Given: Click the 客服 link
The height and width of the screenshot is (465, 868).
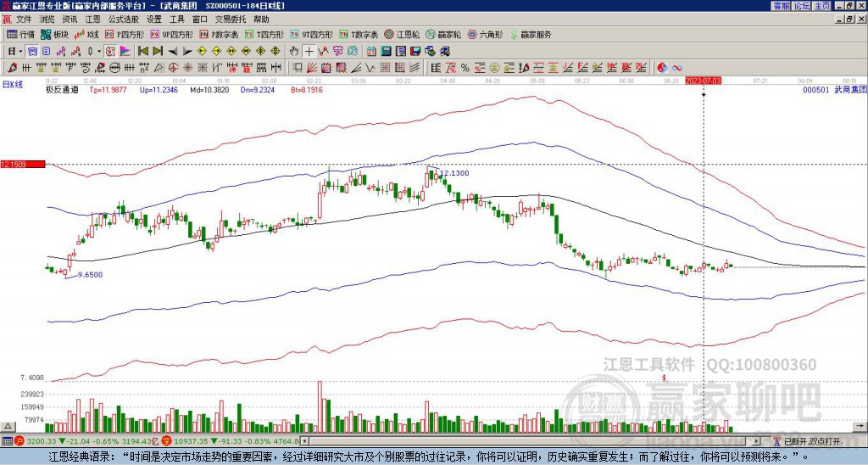Looking at the screenshot, I should 782,6.
